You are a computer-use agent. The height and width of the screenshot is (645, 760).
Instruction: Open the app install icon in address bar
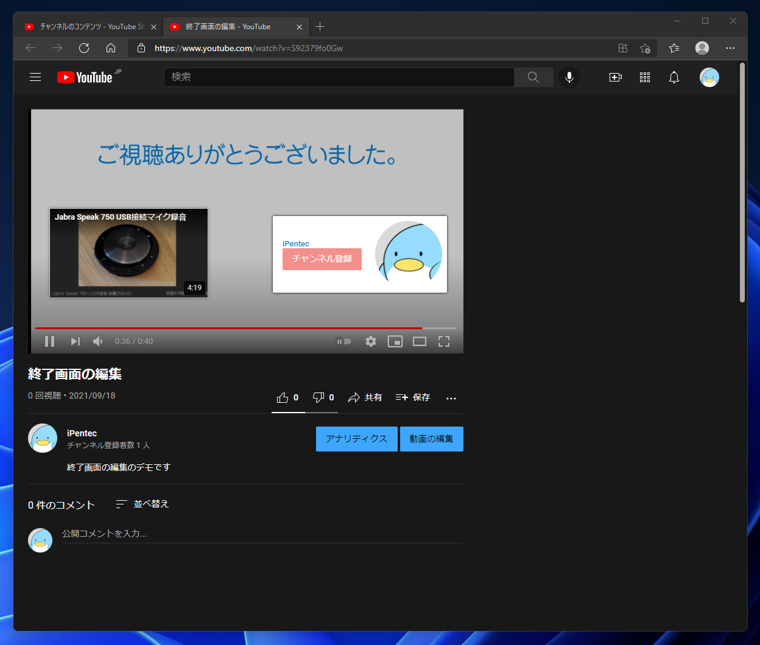pyautogui.click(x=623, y=48)
